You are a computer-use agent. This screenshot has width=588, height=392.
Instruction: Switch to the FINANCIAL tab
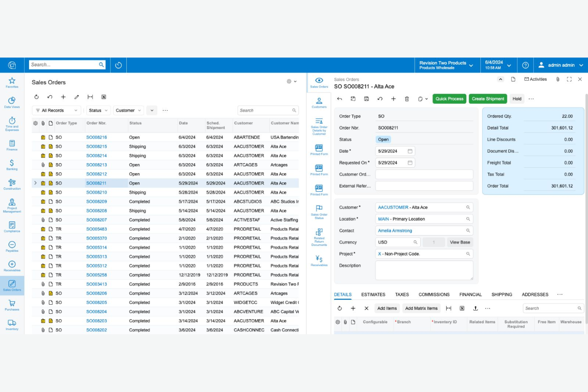470,295
